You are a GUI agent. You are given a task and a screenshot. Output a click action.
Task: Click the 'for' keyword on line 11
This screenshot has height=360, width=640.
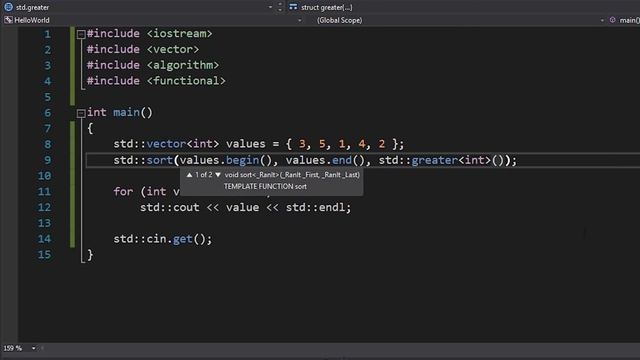click(123, 191)
